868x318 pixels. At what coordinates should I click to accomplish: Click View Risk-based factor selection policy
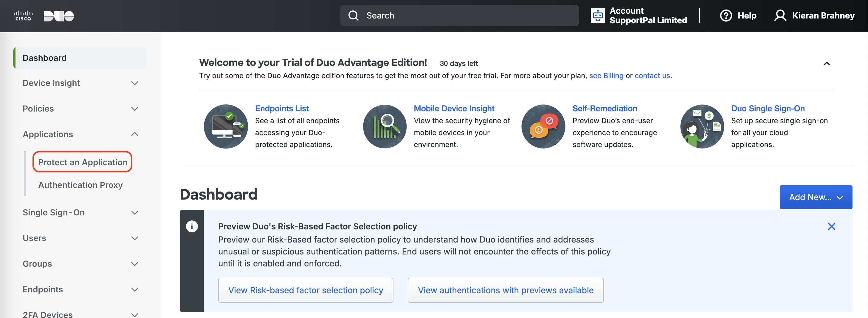click(x=306, y=290)
